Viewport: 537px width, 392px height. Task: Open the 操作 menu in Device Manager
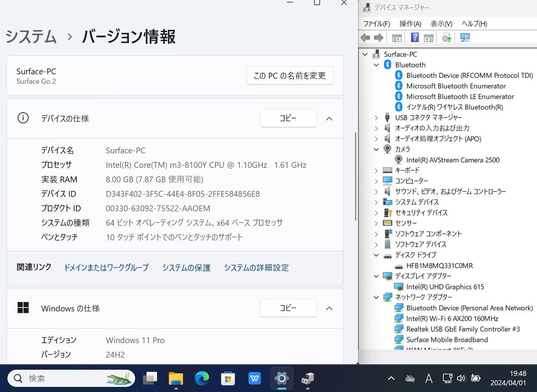[410, 23]
